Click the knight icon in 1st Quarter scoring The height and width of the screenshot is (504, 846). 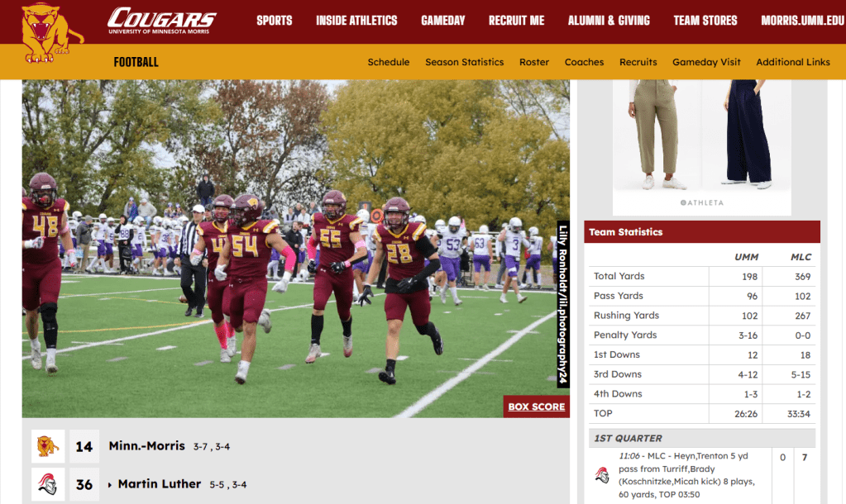point(602,475)
